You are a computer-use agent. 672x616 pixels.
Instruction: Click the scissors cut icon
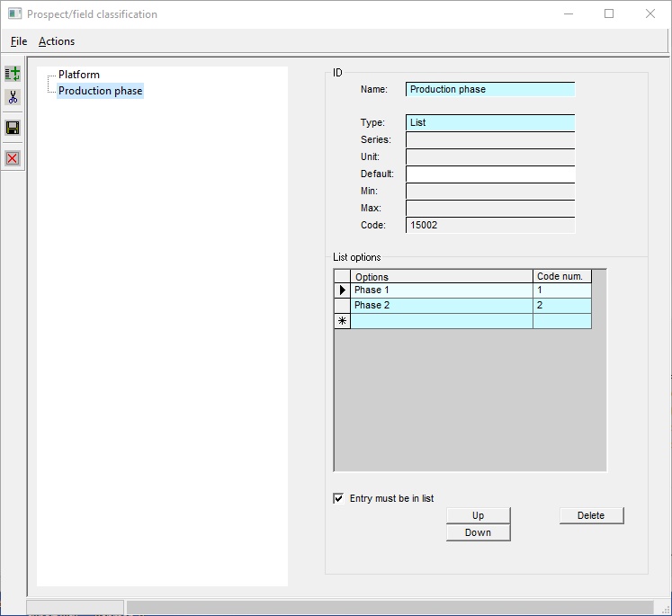[x=13, y=97]
